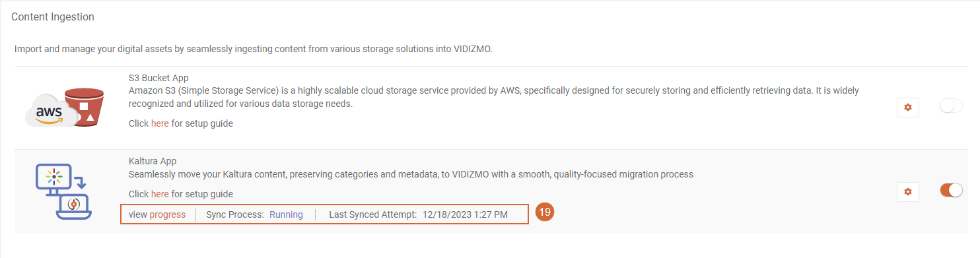Open S3 Bucket App setup guide link

[x=160, y=123]
